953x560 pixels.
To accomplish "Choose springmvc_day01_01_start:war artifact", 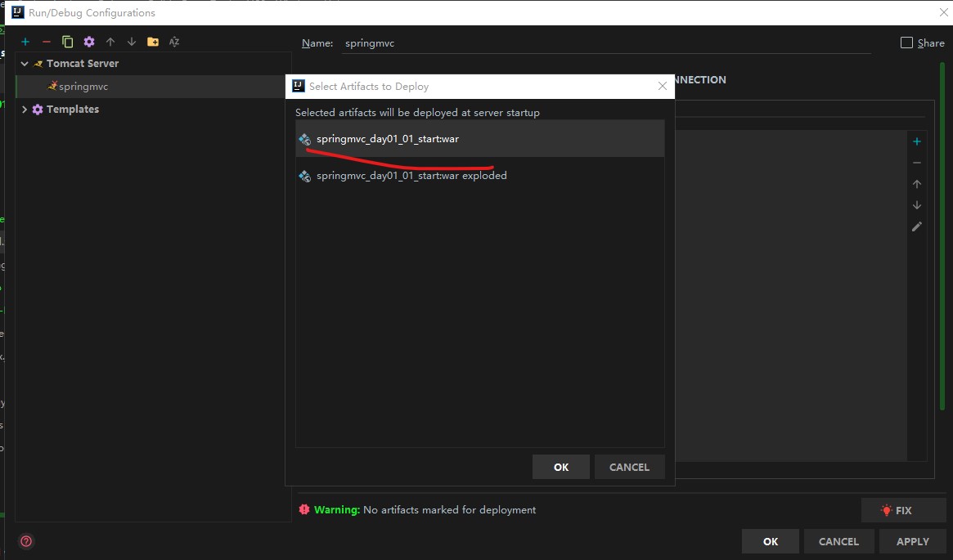I will click(x=479, y=138).
